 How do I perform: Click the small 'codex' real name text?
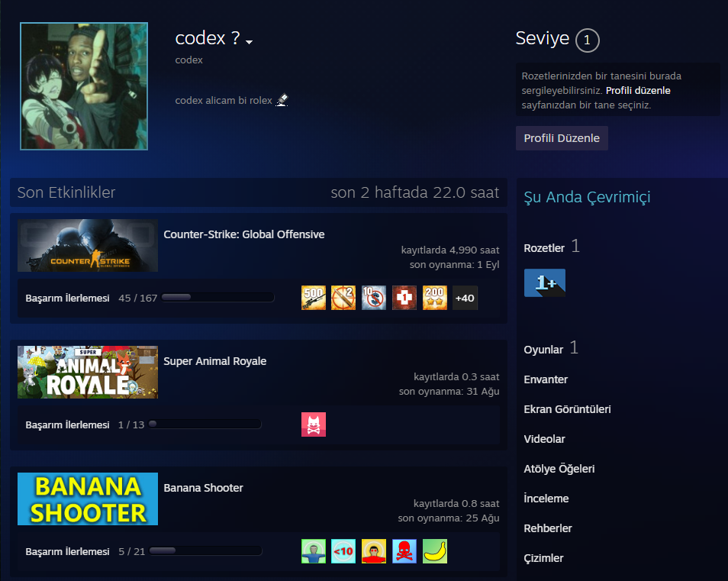pyautogui.click(x=189, y=60)
